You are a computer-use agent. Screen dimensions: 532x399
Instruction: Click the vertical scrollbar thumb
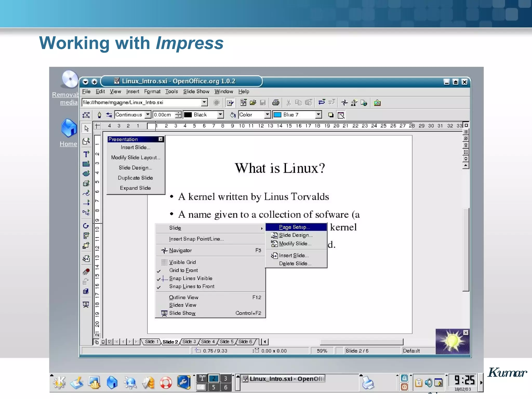point(466,249)
